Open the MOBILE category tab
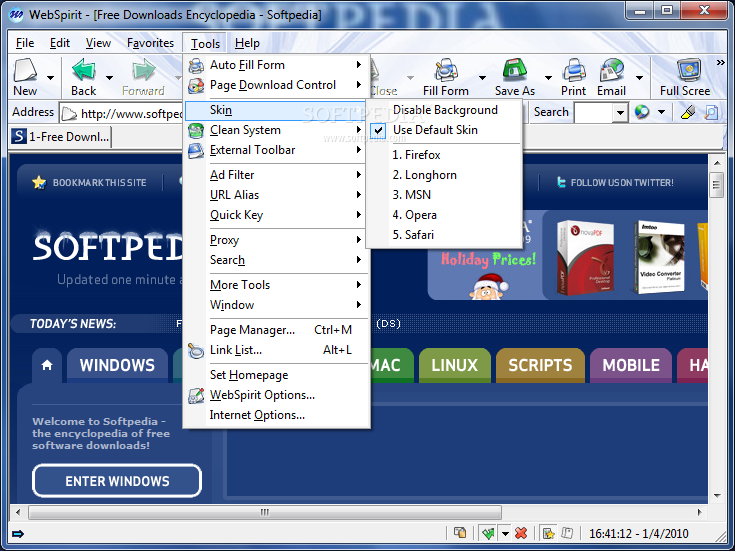The height and width of the screenshot is (551, 735). coord(631,365)
